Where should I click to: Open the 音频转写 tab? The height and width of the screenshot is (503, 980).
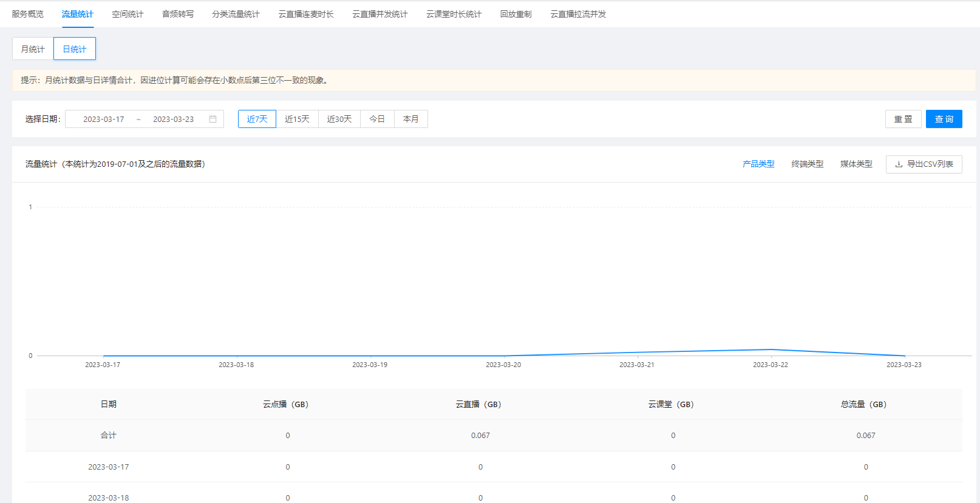(x=178, y=14)
